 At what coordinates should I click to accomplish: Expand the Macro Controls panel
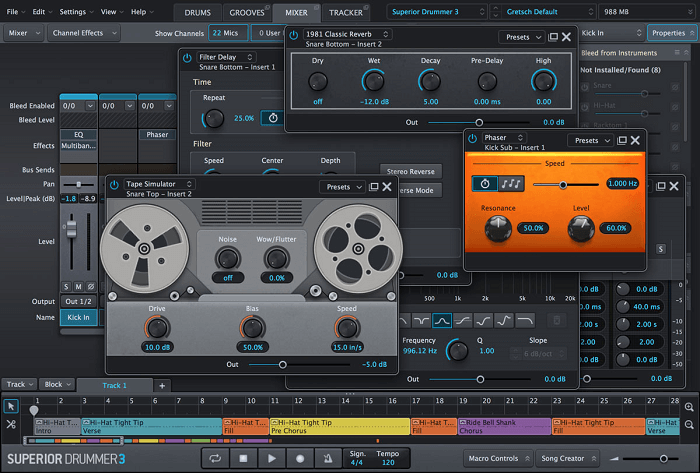(498, 458)
